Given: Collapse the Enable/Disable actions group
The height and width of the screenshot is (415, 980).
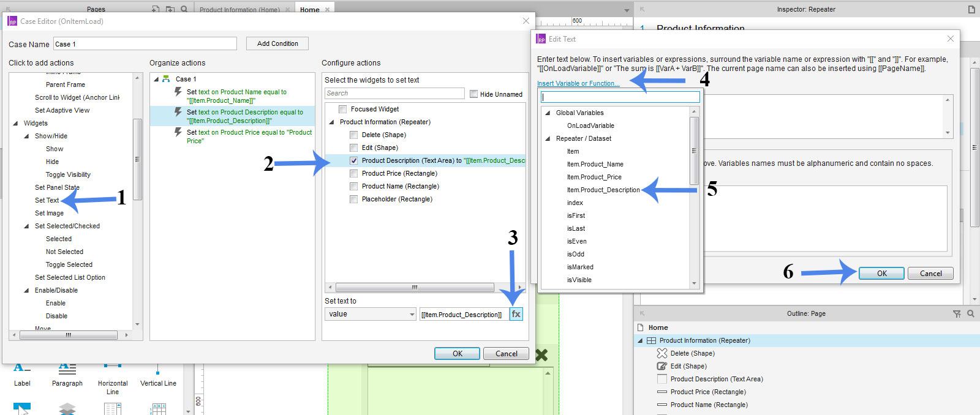Looking at the screenshot, I should point(26,290).
